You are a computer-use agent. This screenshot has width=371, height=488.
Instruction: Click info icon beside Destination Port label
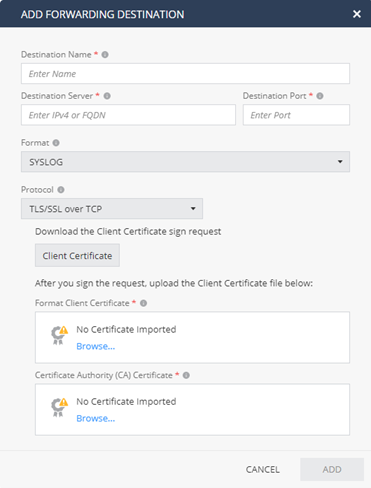pyautogui.click(x=320, y=96)
